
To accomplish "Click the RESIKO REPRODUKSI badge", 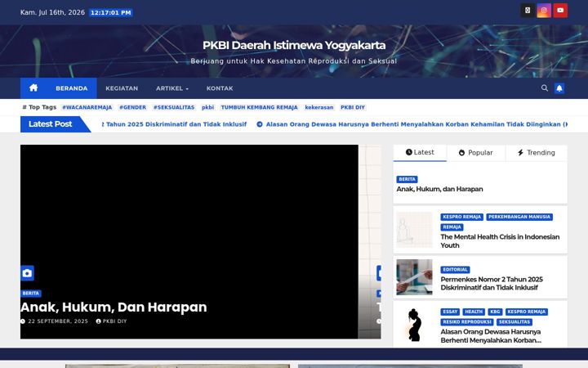I will 467,322.
